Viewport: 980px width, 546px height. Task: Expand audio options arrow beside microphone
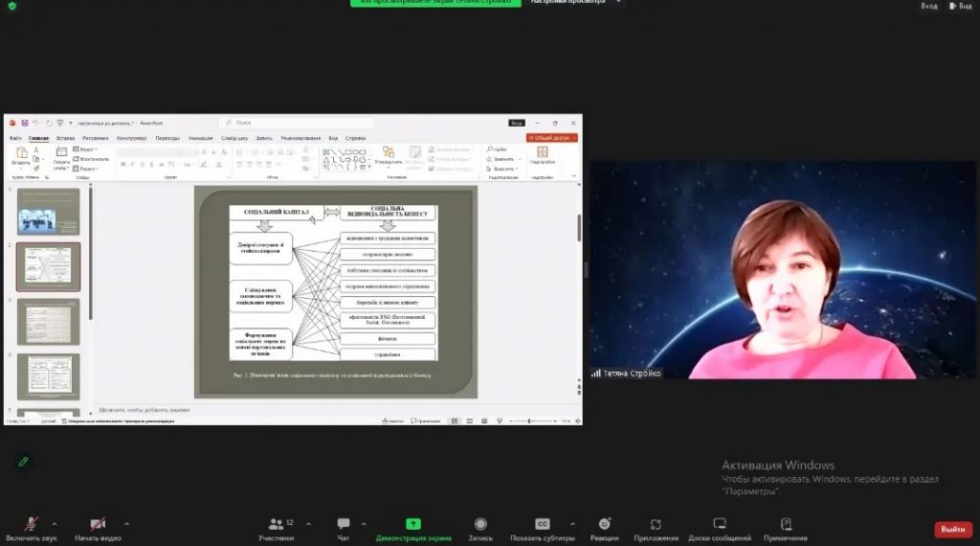(55, 524)
